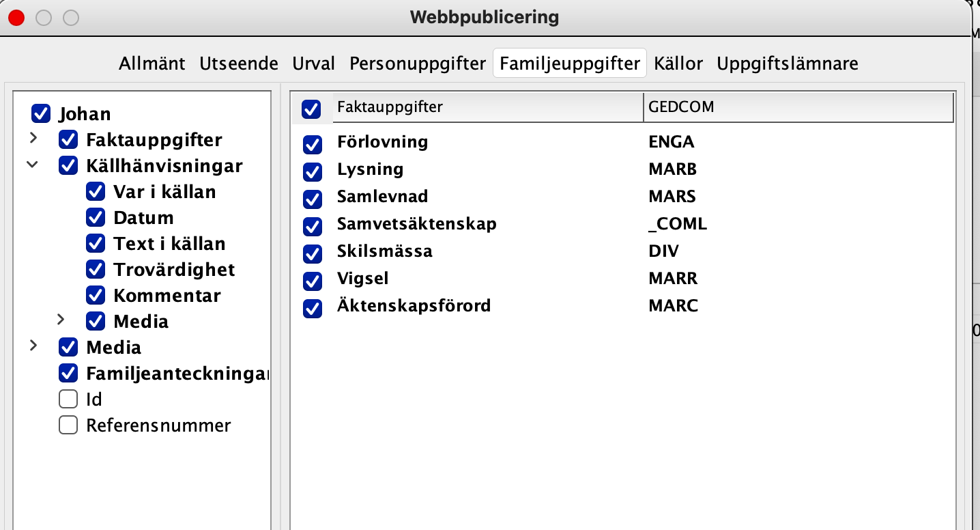
Task: Open the Källor tab
Action: point(678,64)
